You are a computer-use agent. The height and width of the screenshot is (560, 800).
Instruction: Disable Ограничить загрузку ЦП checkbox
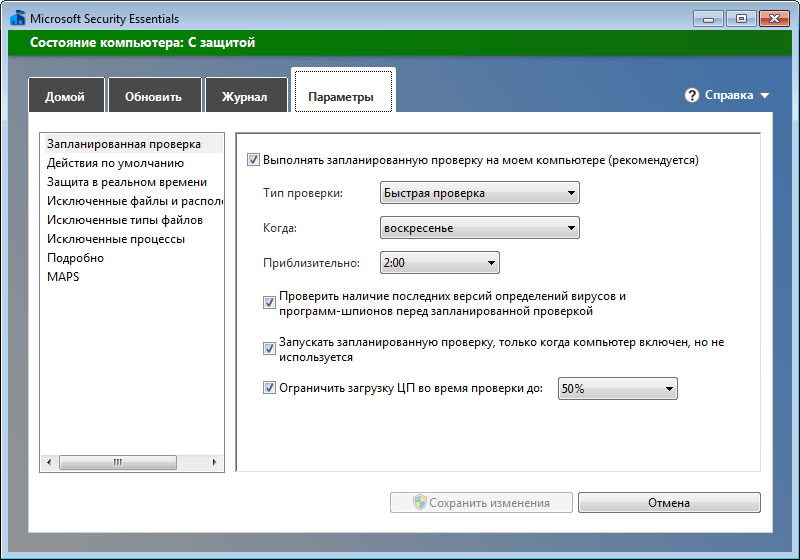tap(269, 388)
